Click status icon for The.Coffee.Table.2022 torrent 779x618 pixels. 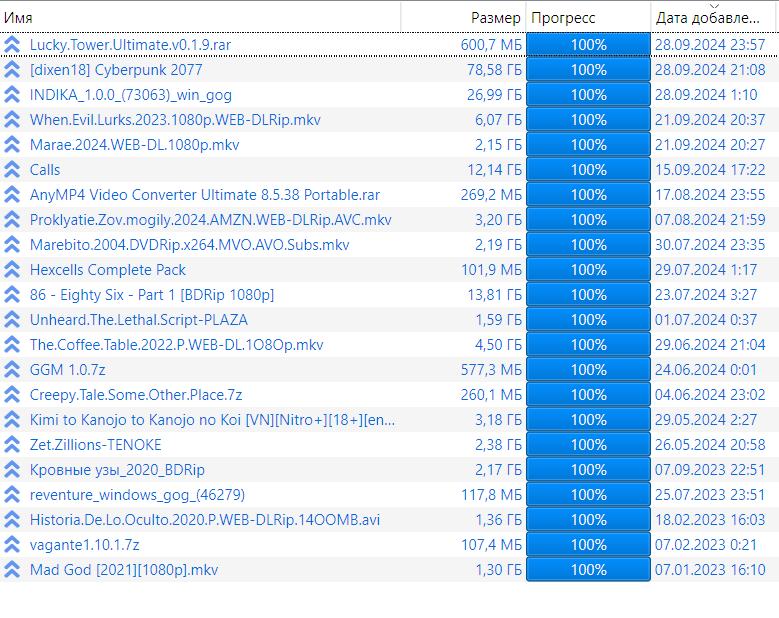(12, 345)
